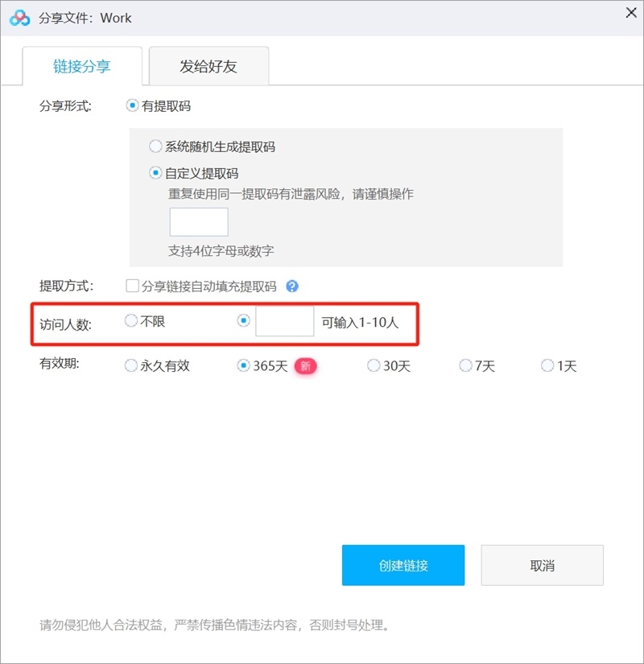Viewport: 644px width, 664px height.
Task: Select 365天 validity period
Action: (243, 365)
